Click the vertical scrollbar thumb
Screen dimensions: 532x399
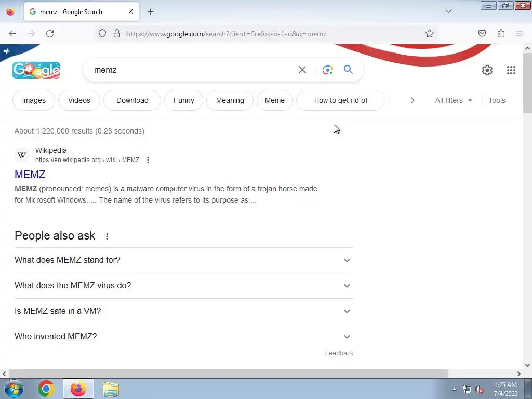point(527,83)
